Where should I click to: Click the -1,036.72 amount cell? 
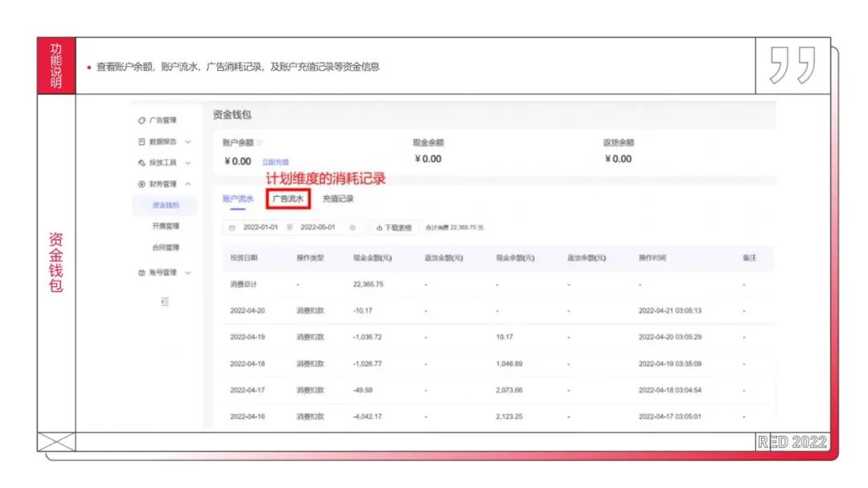click(367, 337)
